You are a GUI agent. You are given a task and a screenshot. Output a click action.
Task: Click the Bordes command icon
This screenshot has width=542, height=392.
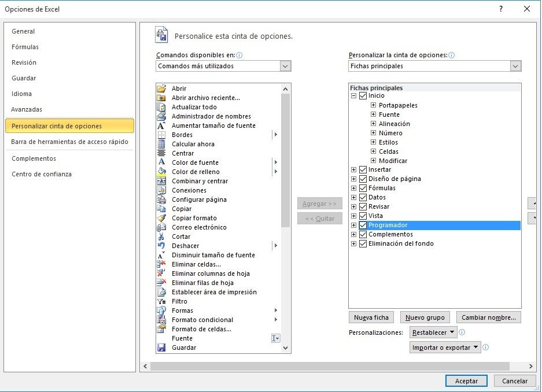(161, 135)
